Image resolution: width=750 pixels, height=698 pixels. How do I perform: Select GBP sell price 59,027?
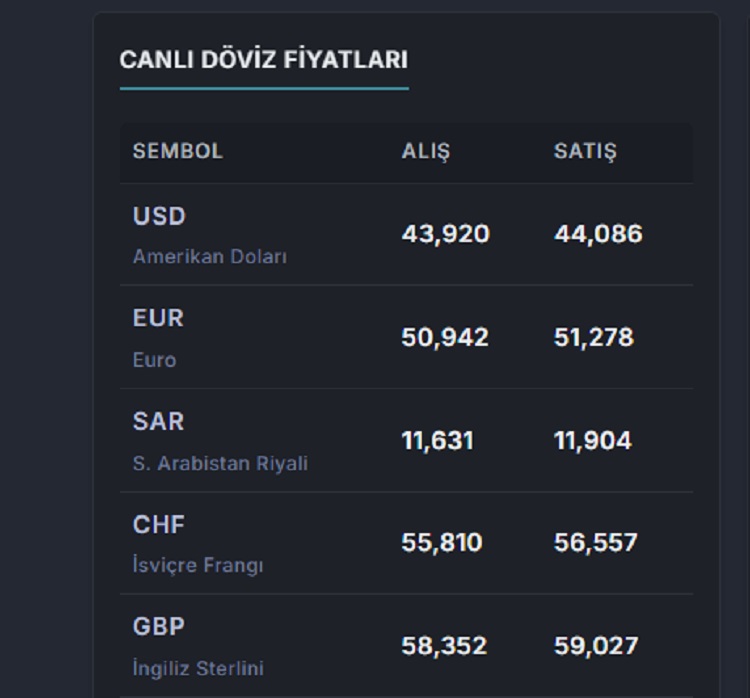point(596,646)
